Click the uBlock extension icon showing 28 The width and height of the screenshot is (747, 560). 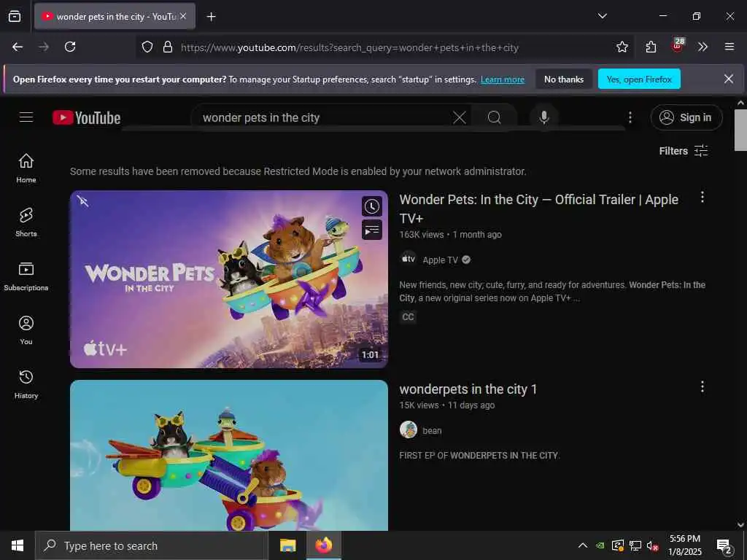click(x=677, y=46)
